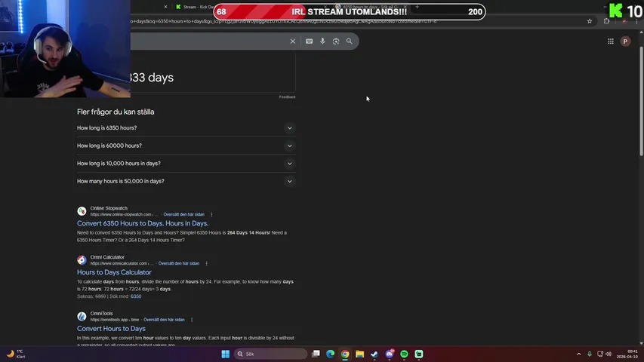Screen dimensions: 644x362
Task: Open Chrome profile in the toolbar
Action: pyautogui.click(x=624, y=21)
